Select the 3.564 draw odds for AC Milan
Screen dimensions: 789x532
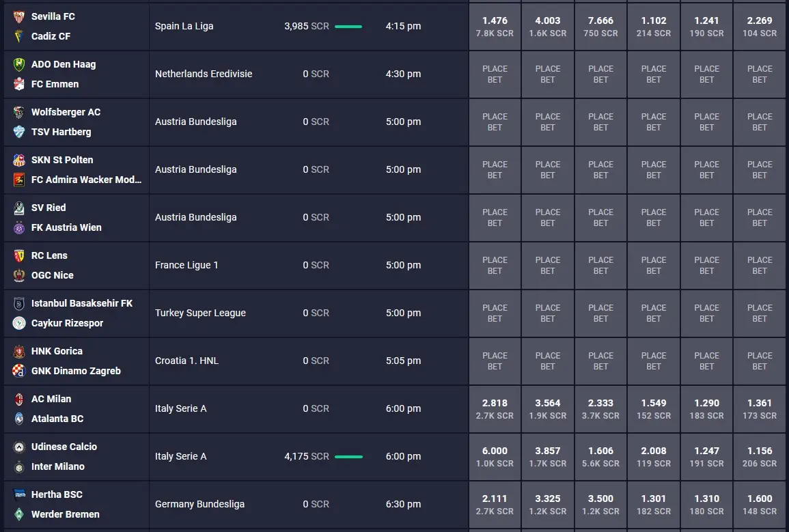coord(547,409)
